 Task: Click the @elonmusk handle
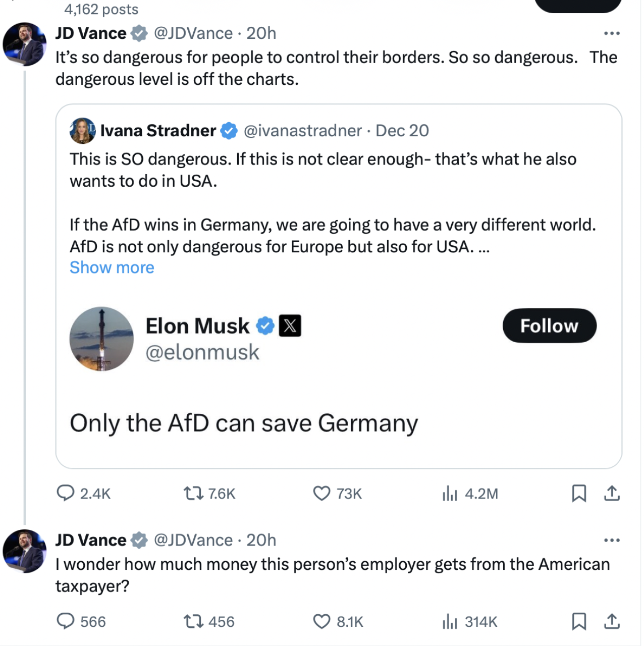202,352
